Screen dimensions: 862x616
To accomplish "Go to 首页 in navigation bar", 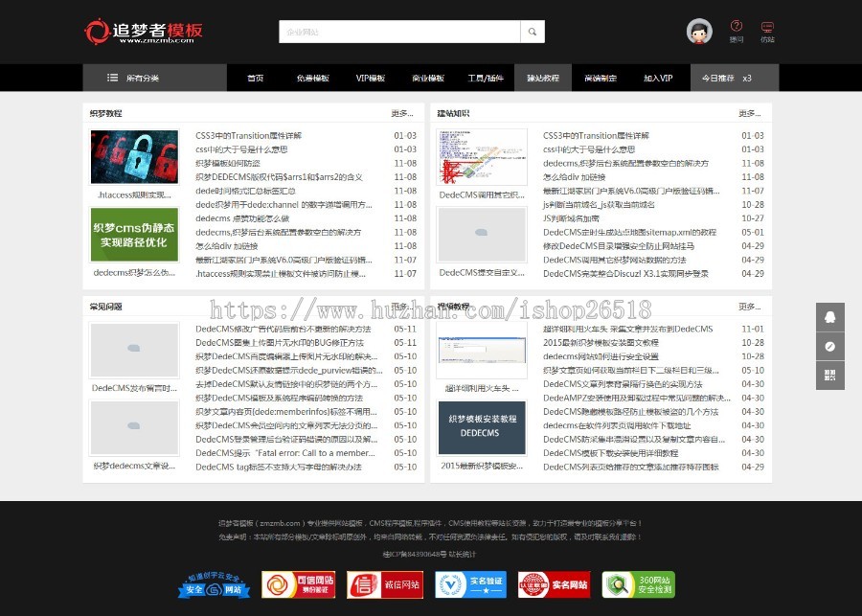I will click(255, 79).
